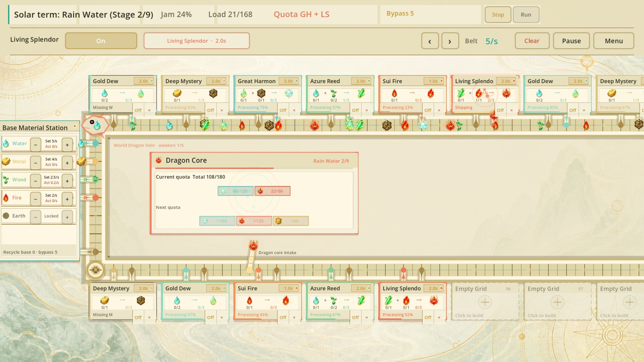The height and width of the screenshot is (362, 644).
Task: Click top Living Splendo output flame icon
Action: pyautogui.click(x=506, y=93)
